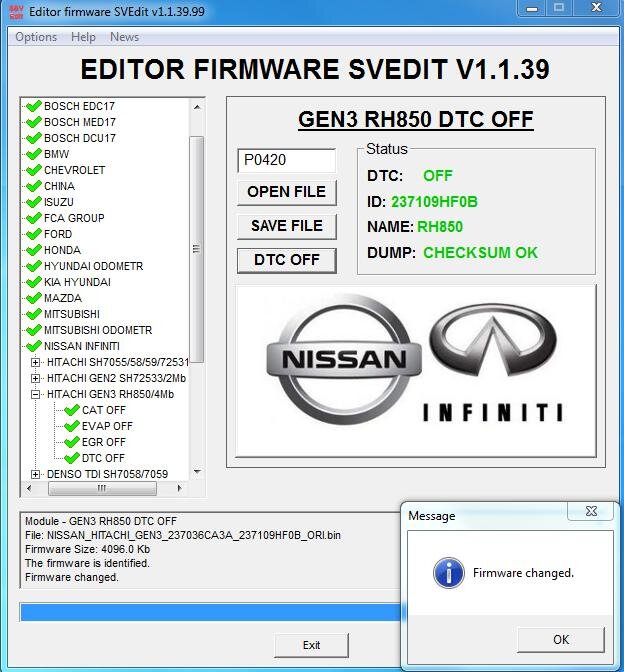Select ISUZU in the module tree

click(x=59, y=202)
